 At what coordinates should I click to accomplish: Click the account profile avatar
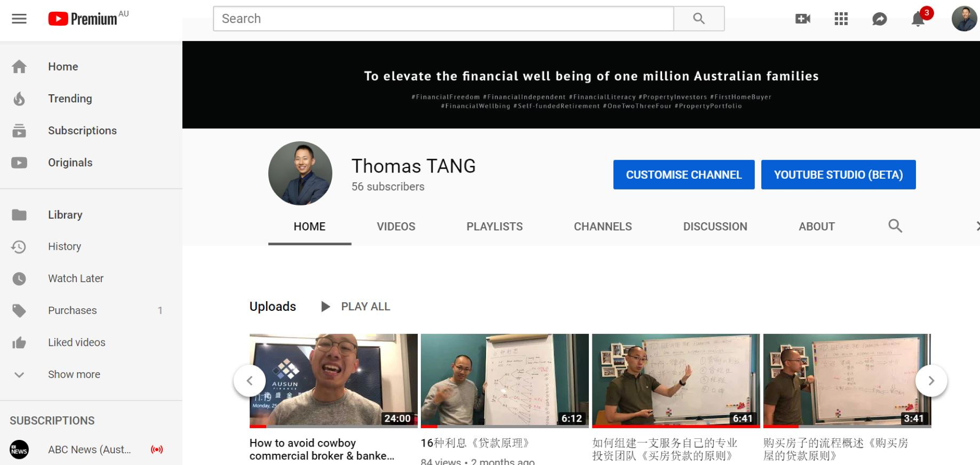pos(963,19)
